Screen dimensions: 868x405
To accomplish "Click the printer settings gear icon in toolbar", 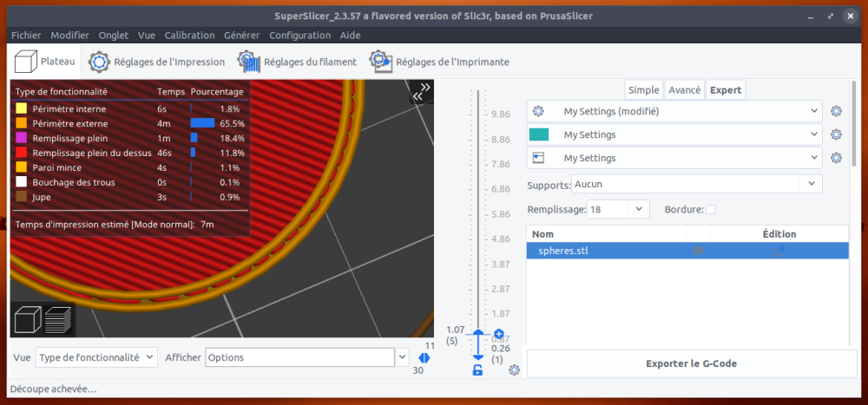I will [x=380, y=62].
